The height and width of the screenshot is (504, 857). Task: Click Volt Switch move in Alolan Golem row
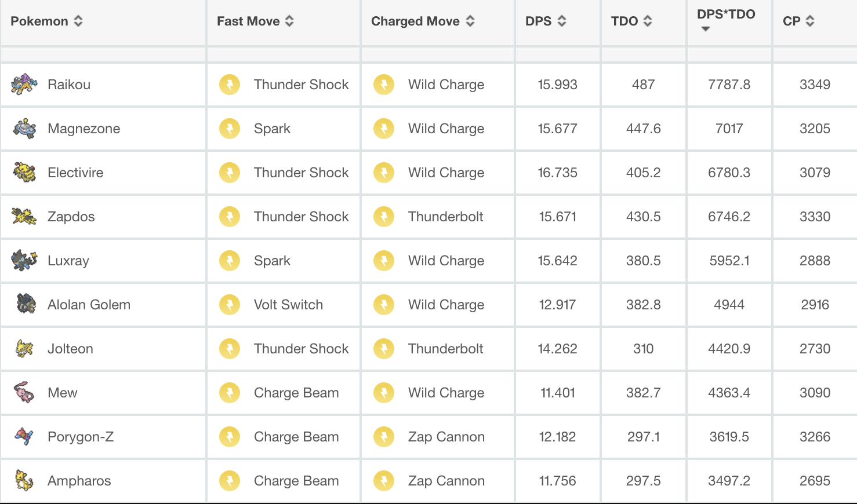point(288,305)
